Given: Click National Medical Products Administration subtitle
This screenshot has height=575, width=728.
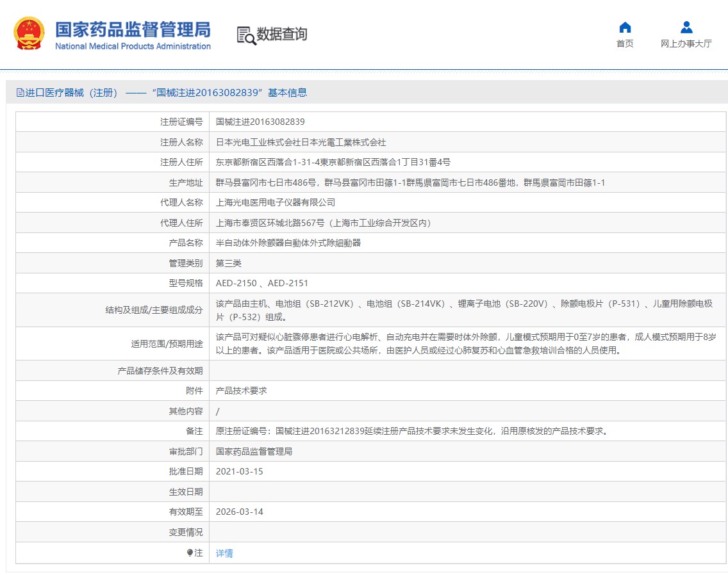Looking at the screenshot, I should coord(133,46).
